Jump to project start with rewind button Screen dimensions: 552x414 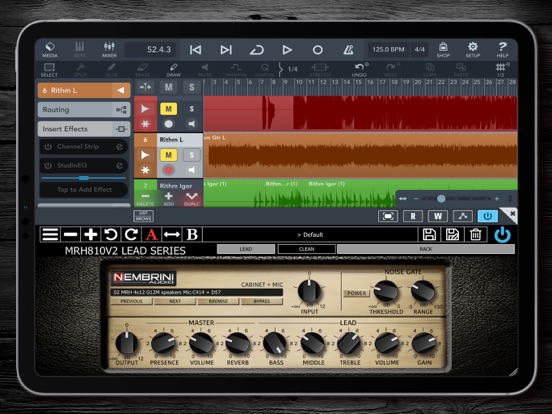[195, 50]
